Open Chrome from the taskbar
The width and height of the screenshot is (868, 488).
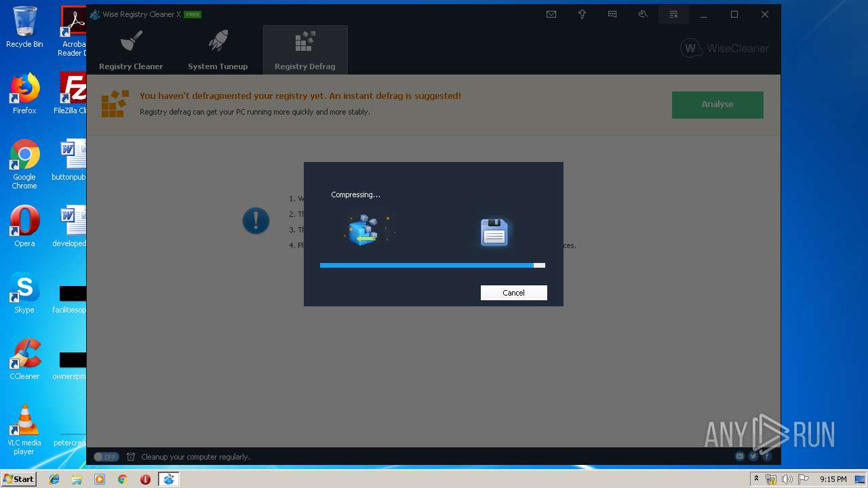[123, 479]
